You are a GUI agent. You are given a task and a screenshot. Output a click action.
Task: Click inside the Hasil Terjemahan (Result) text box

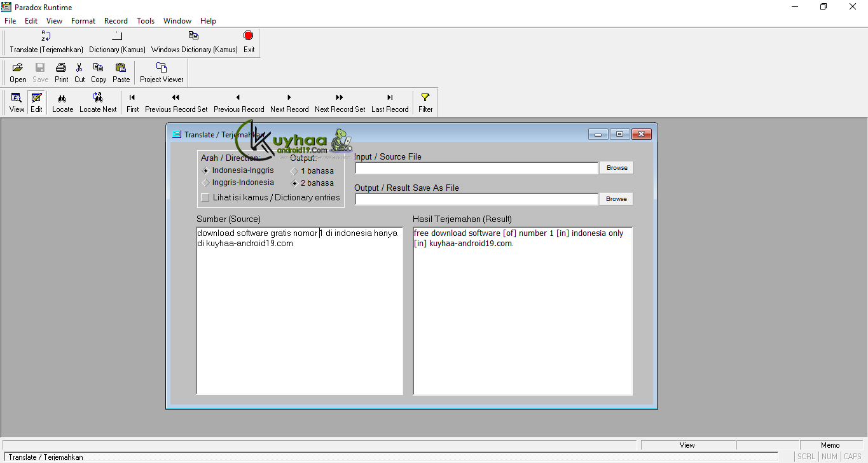point(523,311)
